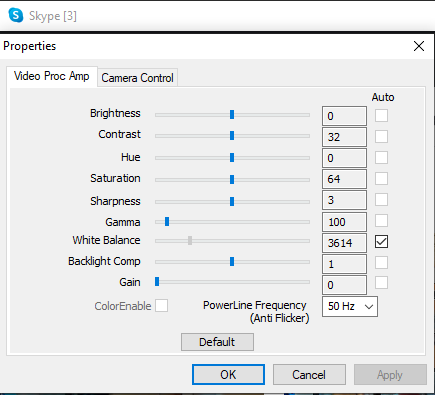Click the Brightness value field
Viewport: 435px width, 395px height.
[x=344, y=116]
